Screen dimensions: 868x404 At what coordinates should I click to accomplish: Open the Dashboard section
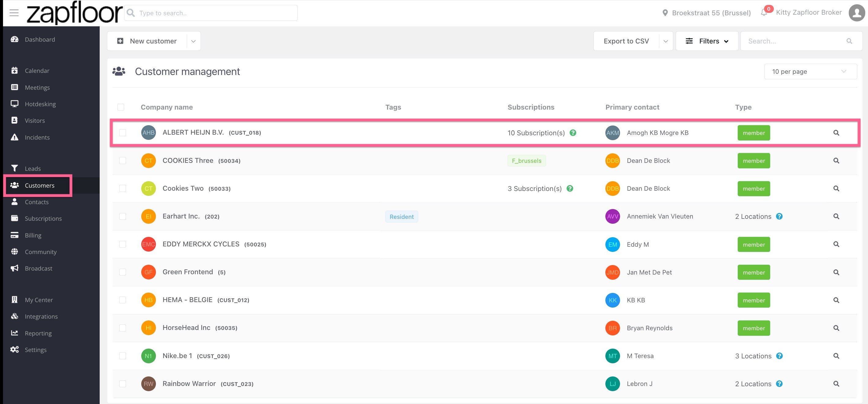40,39
